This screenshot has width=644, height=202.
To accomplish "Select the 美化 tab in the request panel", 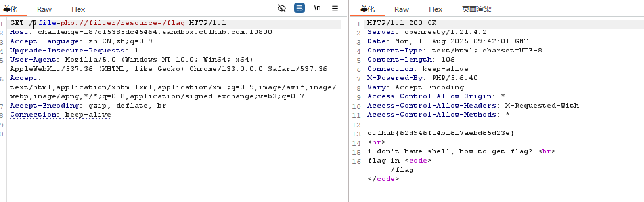I will click(x=10, y=9).
